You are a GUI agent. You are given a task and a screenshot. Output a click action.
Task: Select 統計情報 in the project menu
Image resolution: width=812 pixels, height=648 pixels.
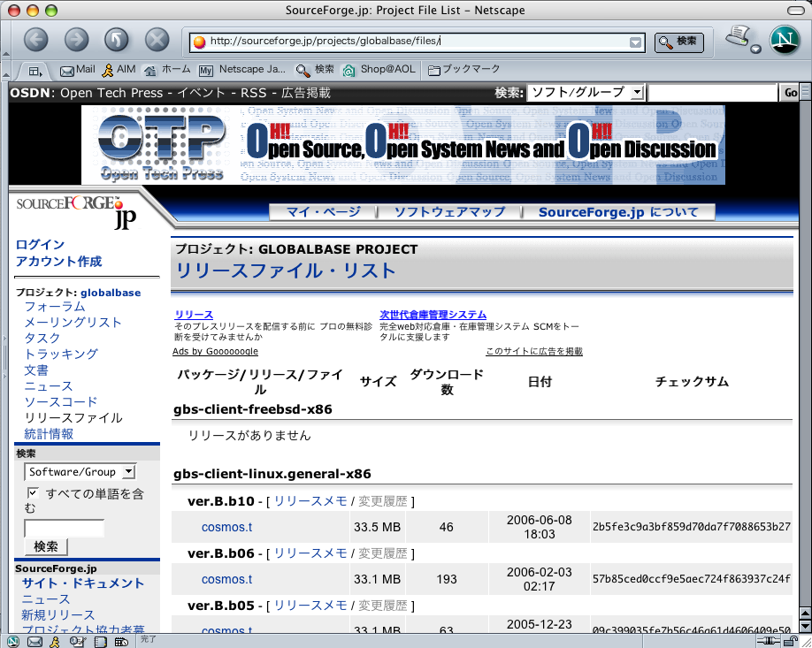pyautogui.click(x=49, y=434)
